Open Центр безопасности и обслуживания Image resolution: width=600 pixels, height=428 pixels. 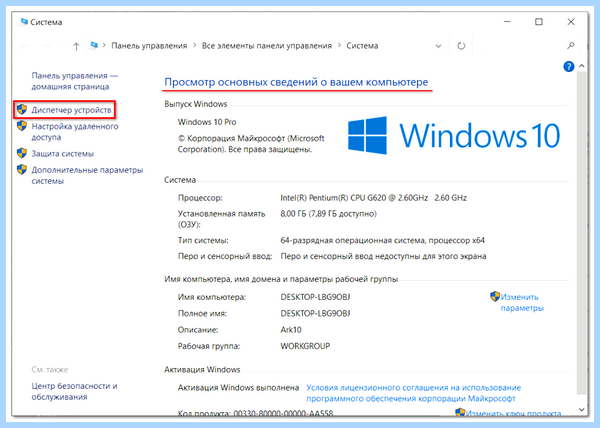74,391
